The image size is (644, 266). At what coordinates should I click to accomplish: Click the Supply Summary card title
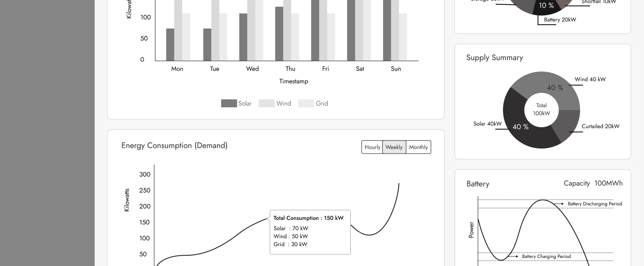(495, 57)
